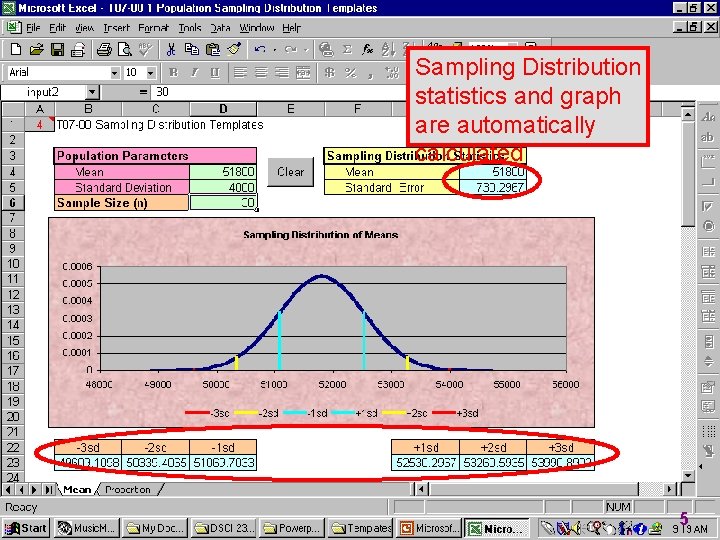Merge and center cells icon
Image resolution: width=720 pixels, height=540 pixels.
(303, 73)
